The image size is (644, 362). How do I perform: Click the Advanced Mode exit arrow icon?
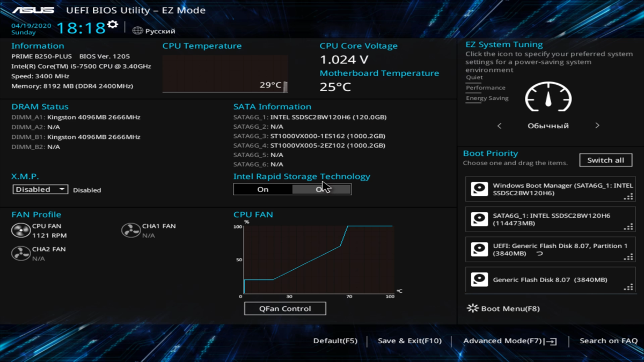click(551, 341)
